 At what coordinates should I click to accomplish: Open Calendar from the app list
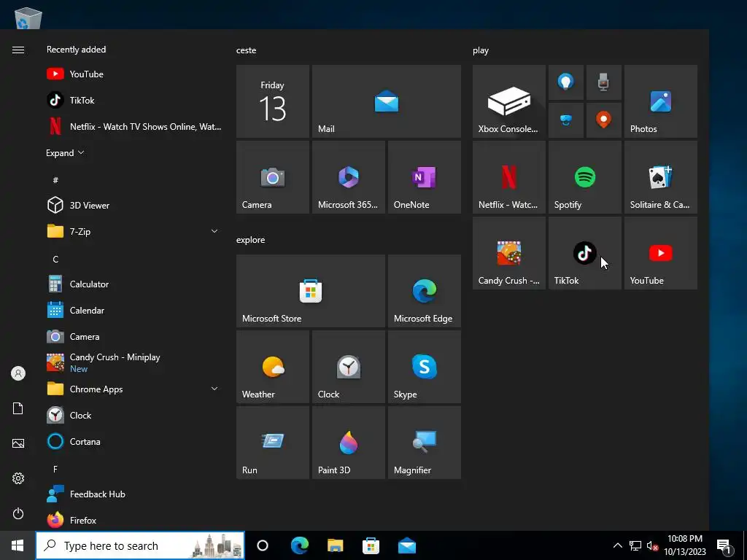pyautogui.click(x=133, y=310)
